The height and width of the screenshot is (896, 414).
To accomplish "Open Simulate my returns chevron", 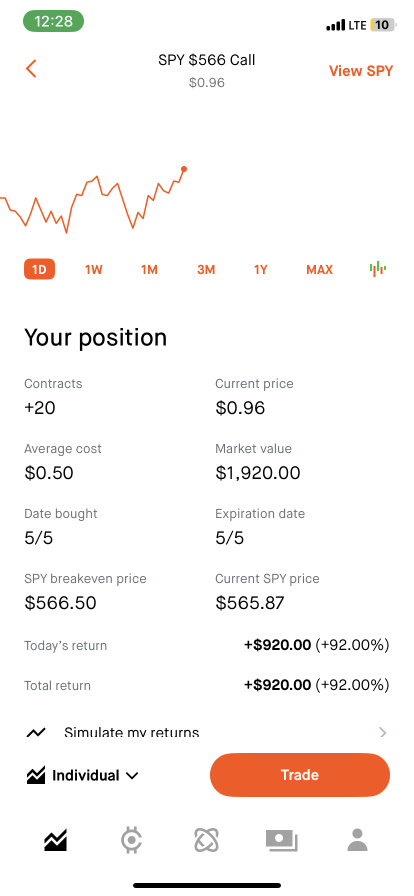I will (383, 732).
